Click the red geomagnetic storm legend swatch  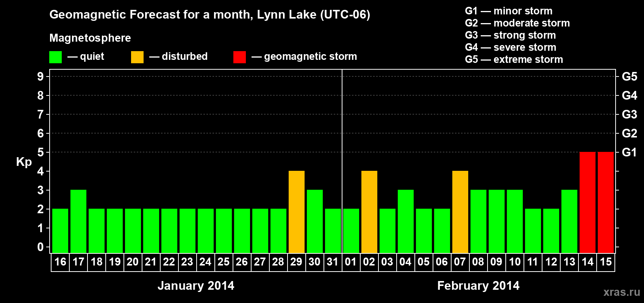tap(239, 57)
